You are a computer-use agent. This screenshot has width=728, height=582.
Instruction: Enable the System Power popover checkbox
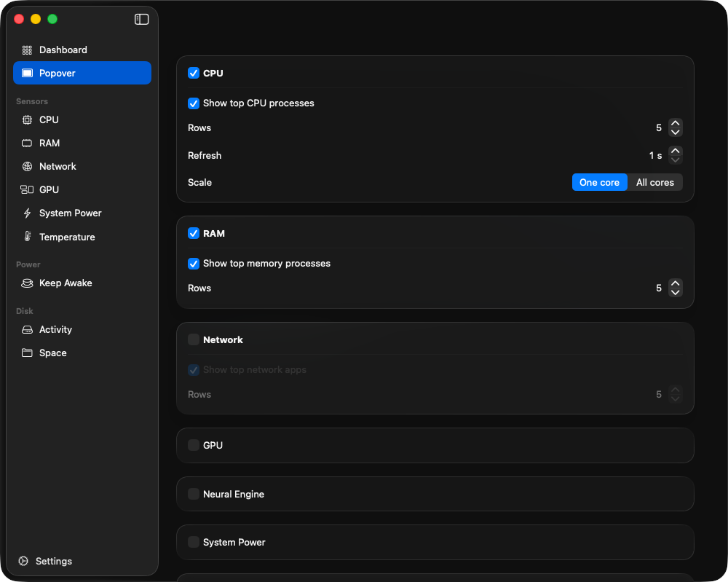(x=194, y=542)
